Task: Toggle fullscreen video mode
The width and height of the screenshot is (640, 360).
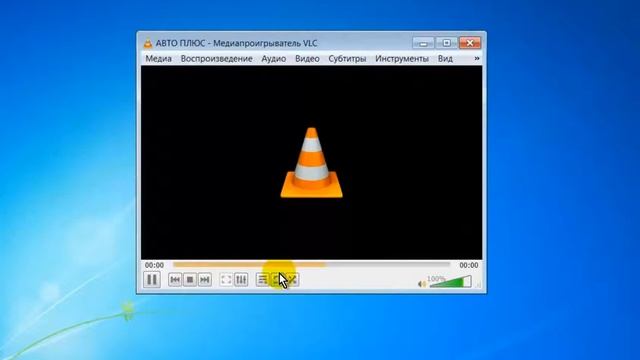Action: (226, 280)
